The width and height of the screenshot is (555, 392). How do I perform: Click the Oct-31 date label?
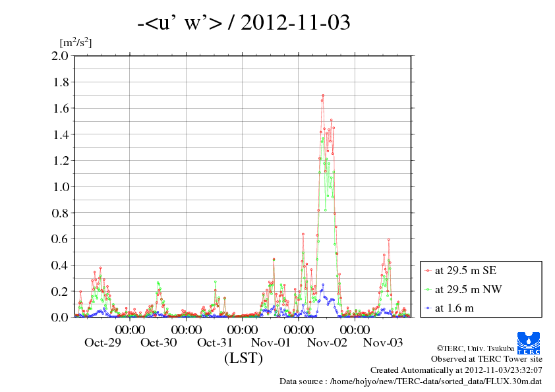(215, 343)
